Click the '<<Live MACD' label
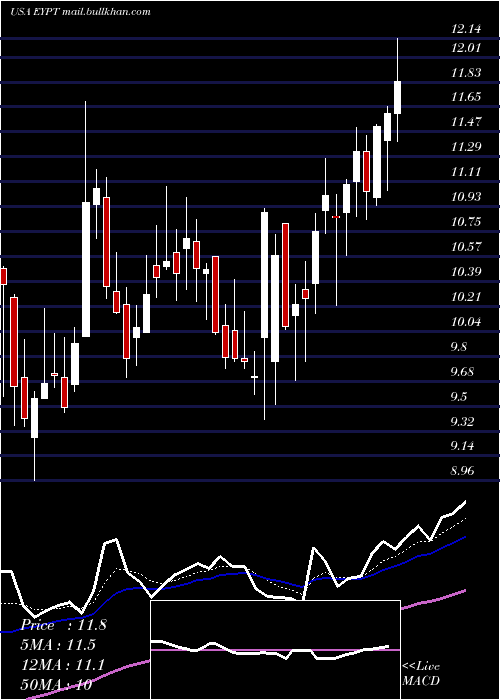The image size is (500, 700). coord(421,674)
